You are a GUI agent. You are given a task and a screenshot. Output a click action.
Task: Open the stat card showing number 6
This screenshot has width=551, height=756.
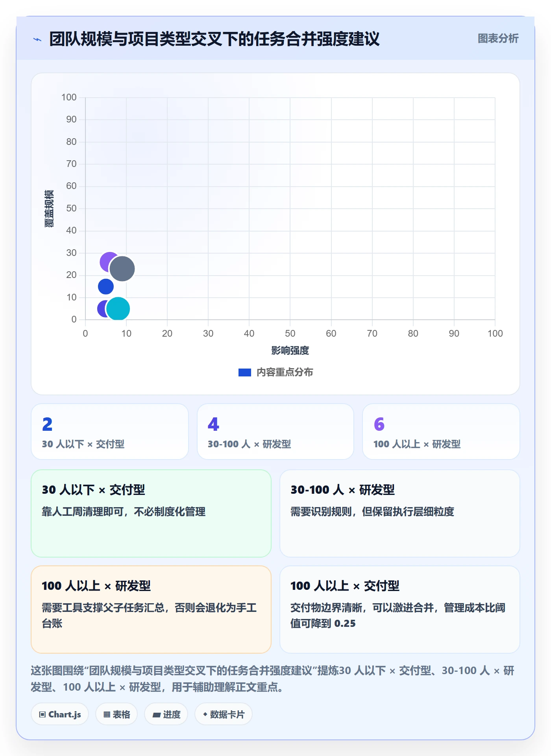[x=441, y=432]
